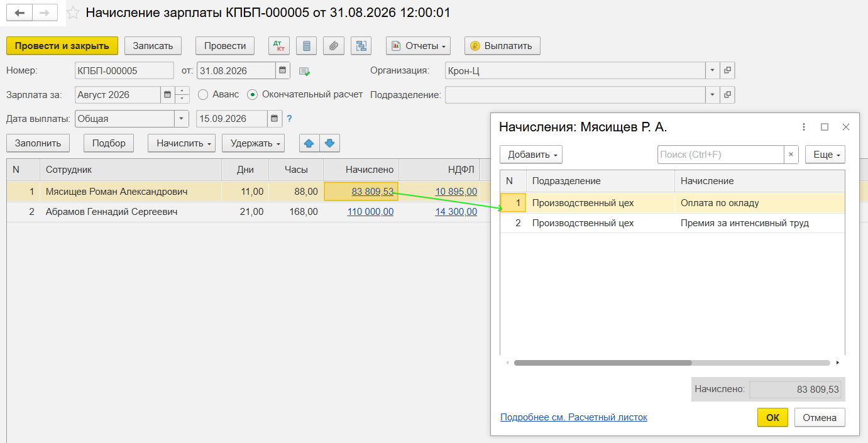The image size is (868, 443).
Task: Expand the Начислить dropdown
Action: (182, 143)
